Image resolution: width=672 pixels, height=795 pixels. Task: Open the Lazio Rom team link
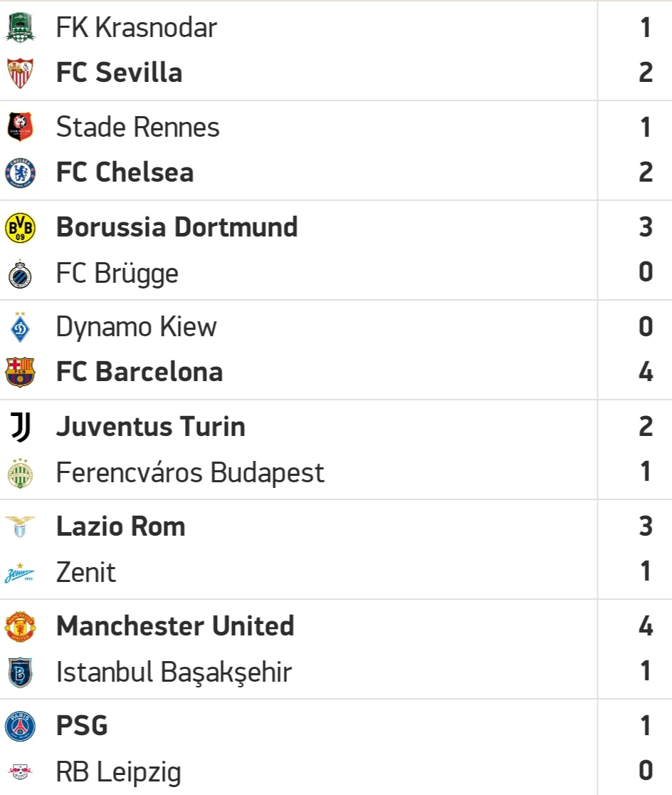(x=120, y=526)
